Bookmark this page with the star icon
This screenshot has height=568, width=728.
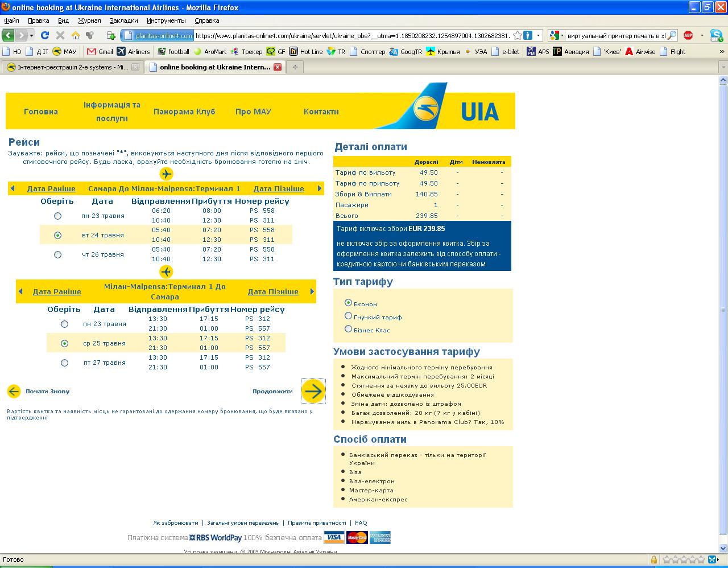[x=517, y=35]
